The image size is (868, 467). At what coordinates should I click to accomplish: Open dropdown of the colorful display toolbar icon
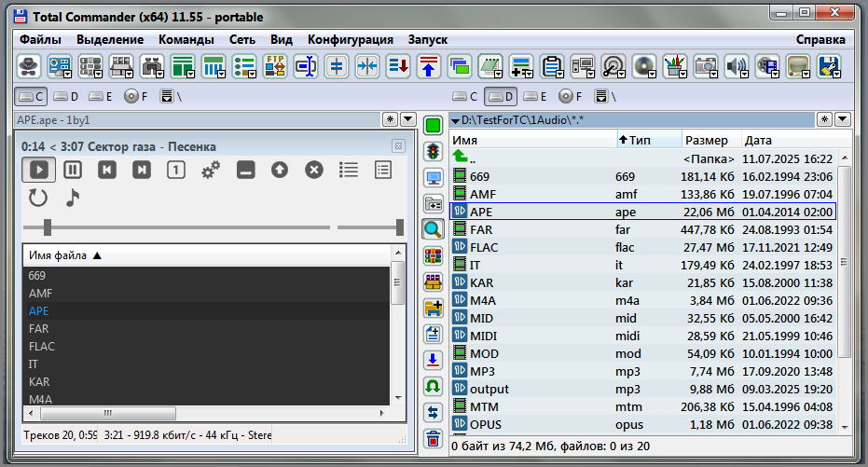point(68,75)
